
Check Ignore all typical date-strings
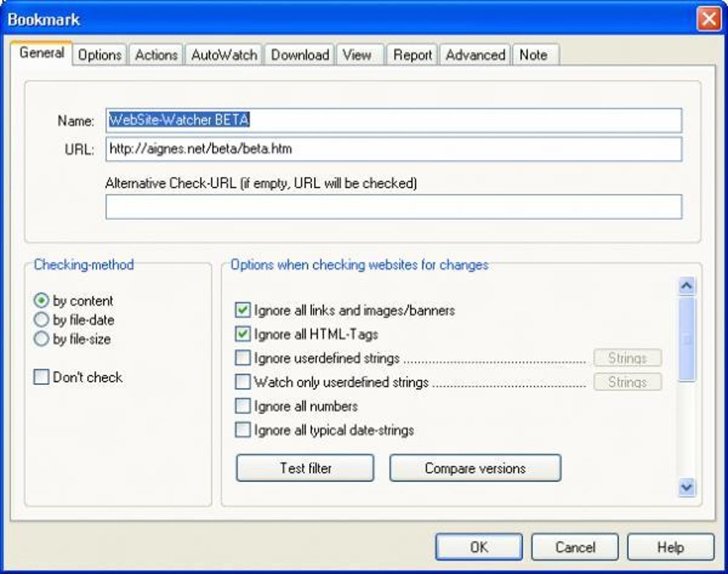243,430
